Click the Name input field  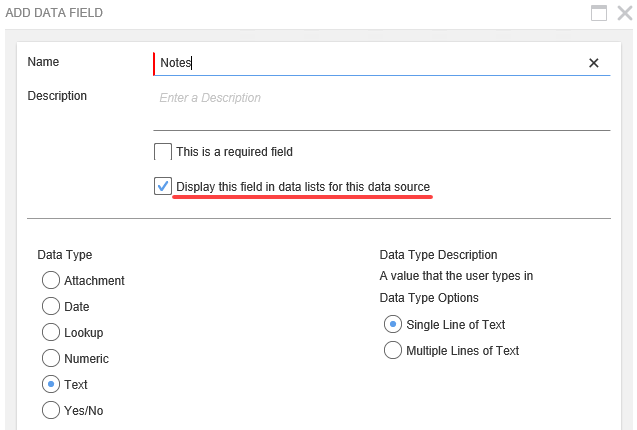370,63
